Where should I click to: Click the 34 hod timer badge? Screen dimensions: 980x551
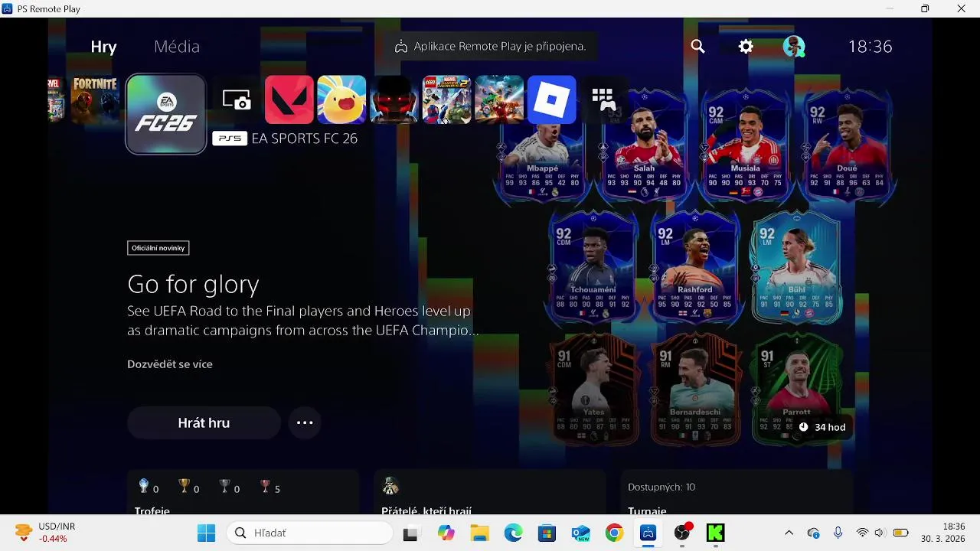[x=822, y=427]
